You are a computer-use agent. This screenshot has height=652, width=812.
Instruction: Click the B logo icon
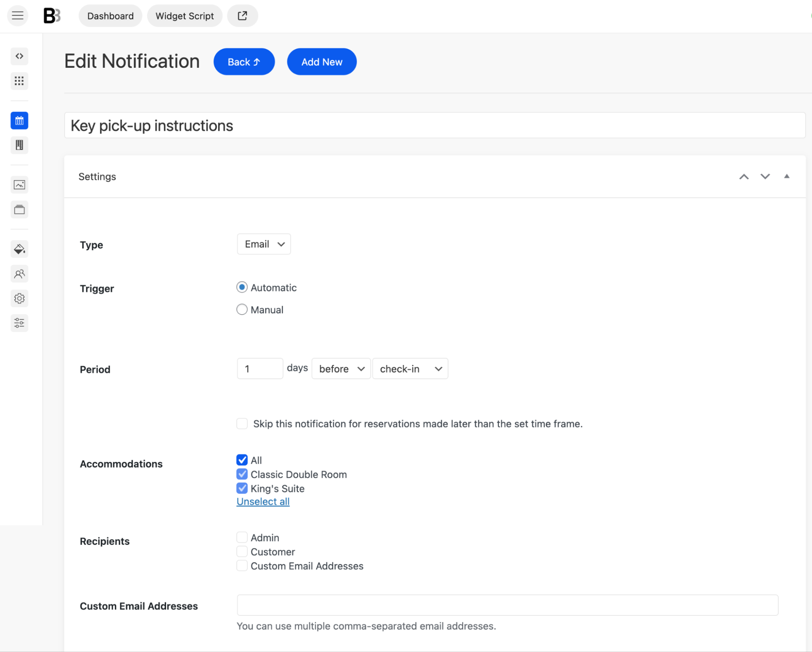[52, 16]
